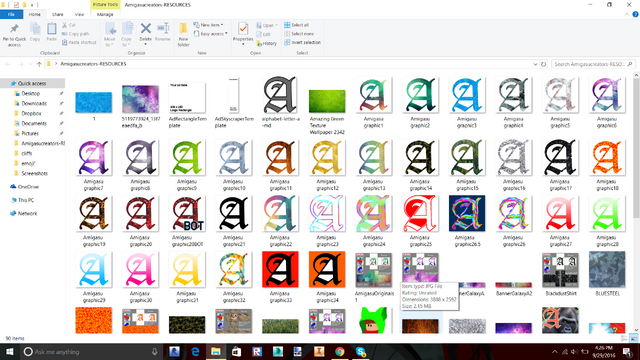
Task: Click the Forward navigation arrow
Action: click(x=20, y=64)
